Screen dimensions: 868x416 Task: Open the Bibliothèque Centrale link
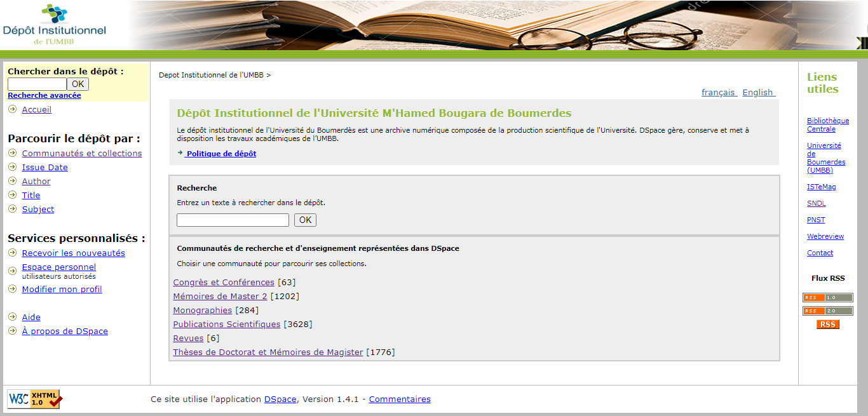(828, 124)
